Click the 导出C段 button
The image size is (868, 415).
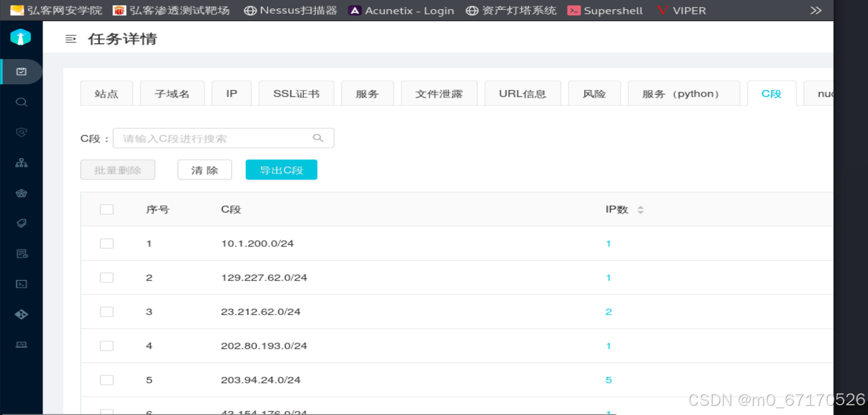pos(281,170)
